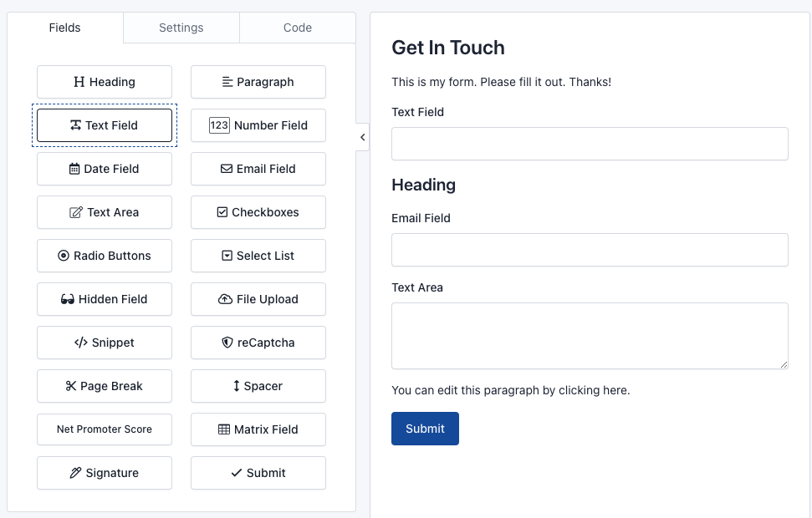
Task: Add a Heading field from the palette
Action: tap(105, 82)
